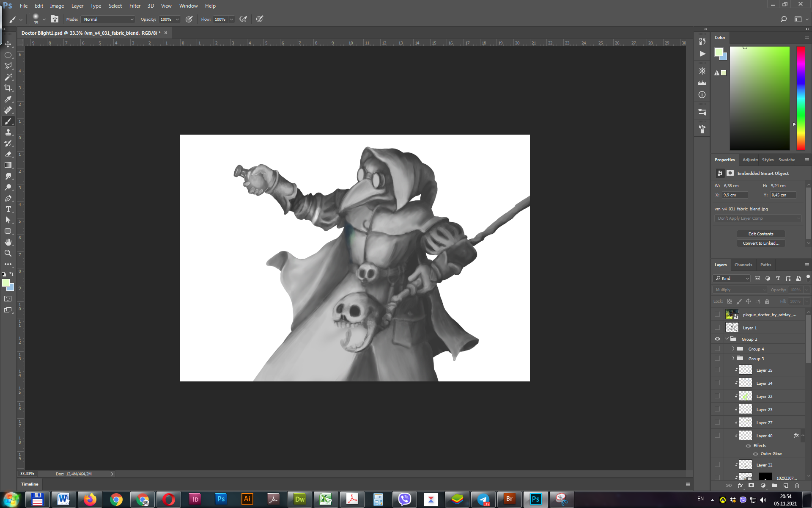Delete layer with trash icon

797,486
